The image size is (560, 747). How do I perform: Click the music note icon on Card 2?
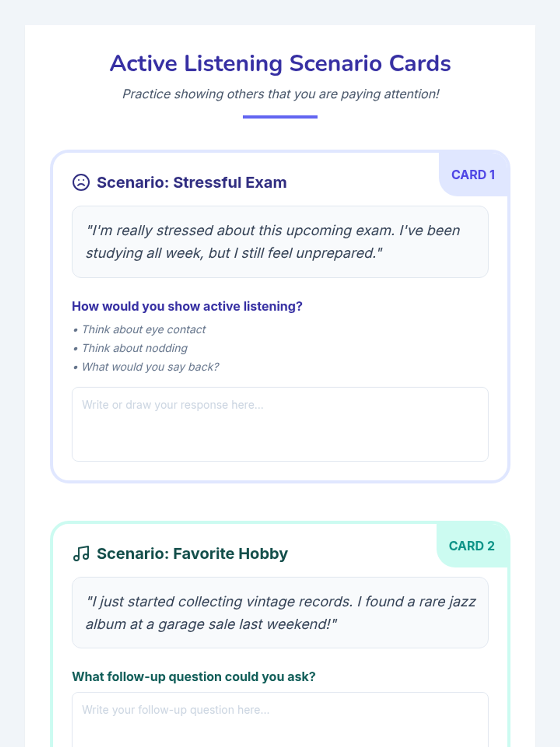(81, 553)
